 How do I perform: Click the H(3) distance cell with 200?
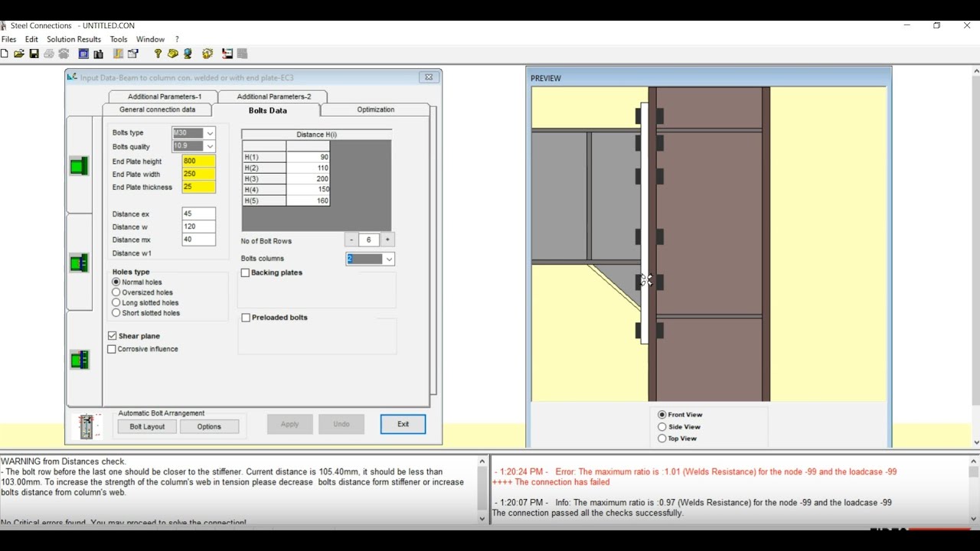point(308,179)
